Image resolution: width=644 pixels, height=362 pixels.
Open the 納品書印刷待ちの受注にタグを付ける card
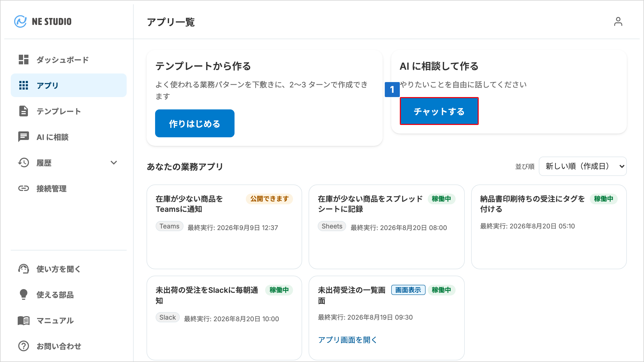tap(549, 227)
